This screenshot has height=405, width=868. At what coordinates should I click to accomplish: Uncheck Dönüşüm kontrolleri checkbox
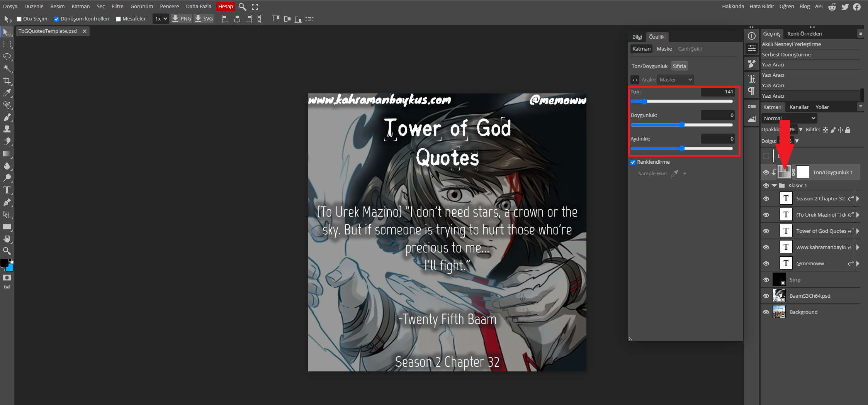click(x=56, y=19)
